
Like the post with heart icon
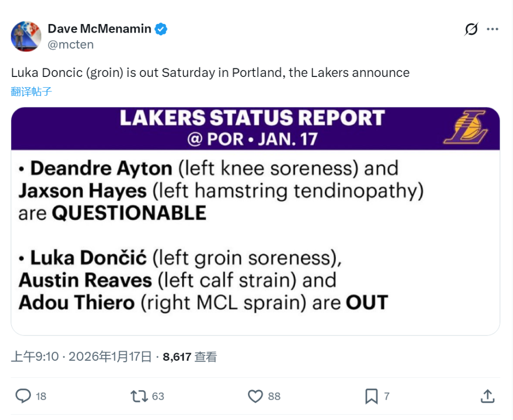pyautogui.click(x=255, y=396)
